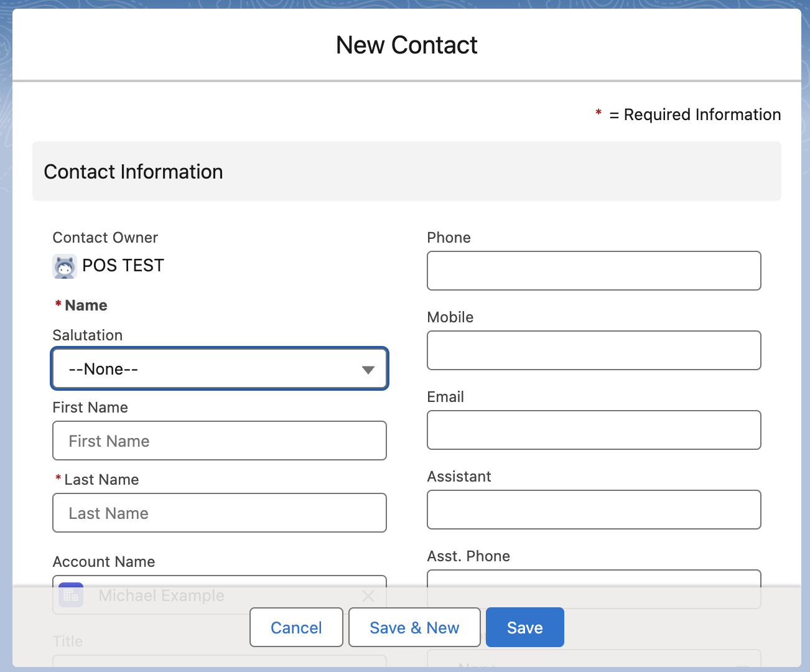Click the POS TEST owner avatar icon
This screenshot has height=672, width=810.
click(x=65, y=266)
